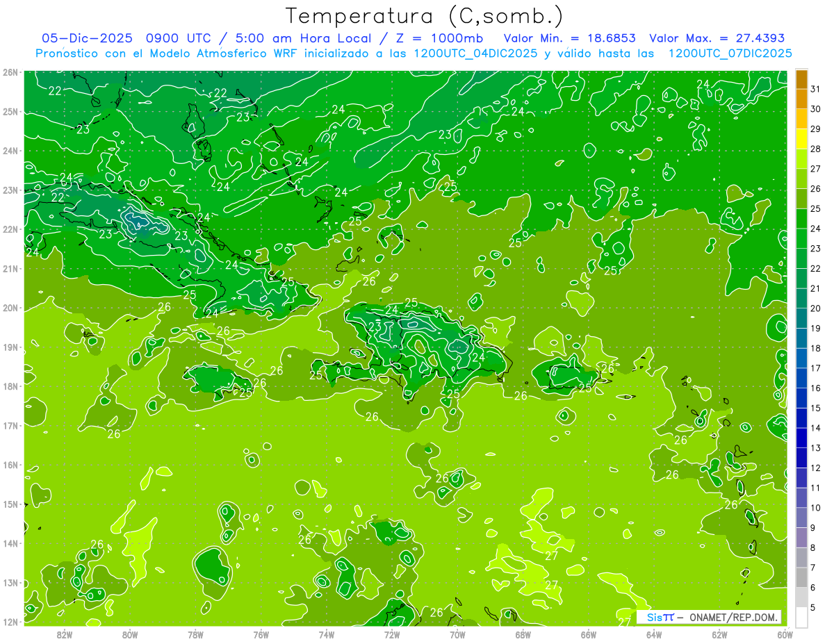Screen dimensions: 834x644
Task: Click the white swatch below legend 5
Action: pyautogui.click(x=801, y=616)
